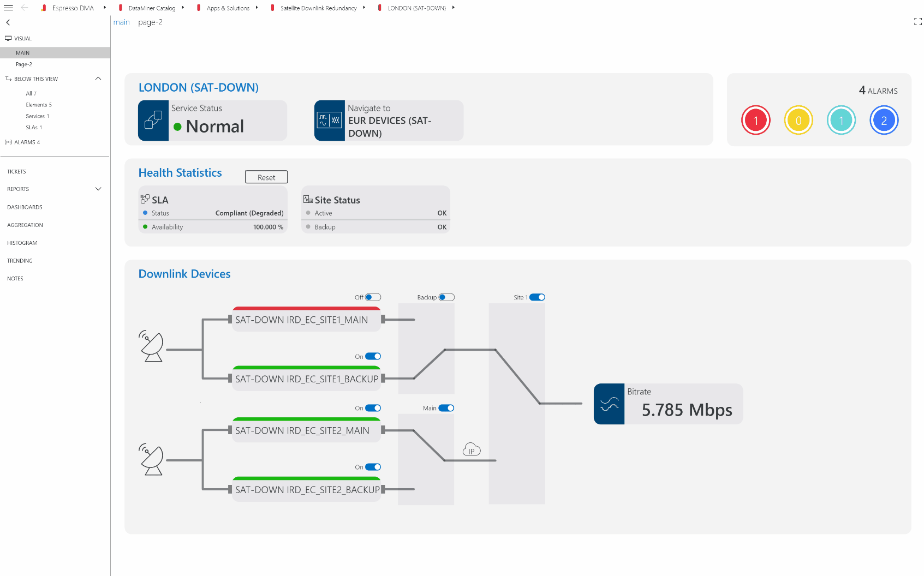Toggle the On switch for SITE2_MAIN
The width and height of the screenshot is (924, 576).
(373, 408)
